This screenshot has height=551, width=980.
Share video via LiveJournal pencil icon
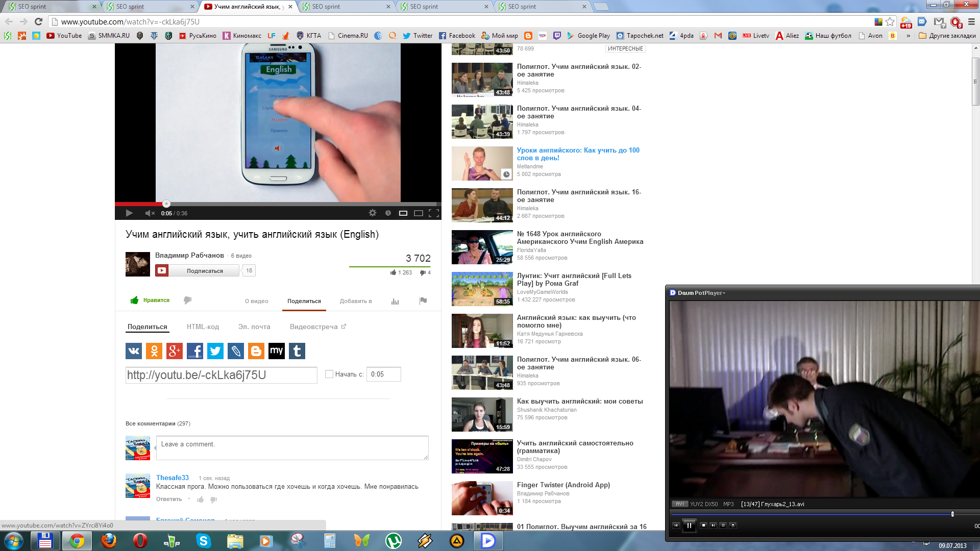pyautogui.click(x=236, y=351)
